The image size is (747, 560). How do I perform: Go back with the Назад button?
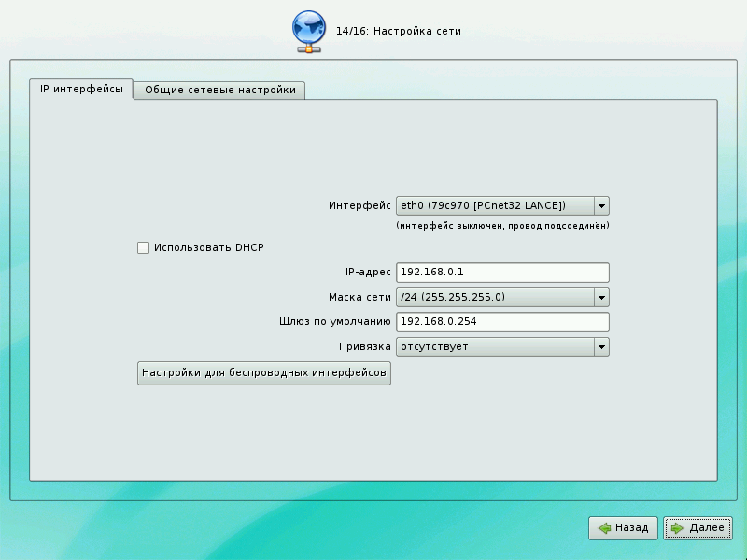point(624,528)
